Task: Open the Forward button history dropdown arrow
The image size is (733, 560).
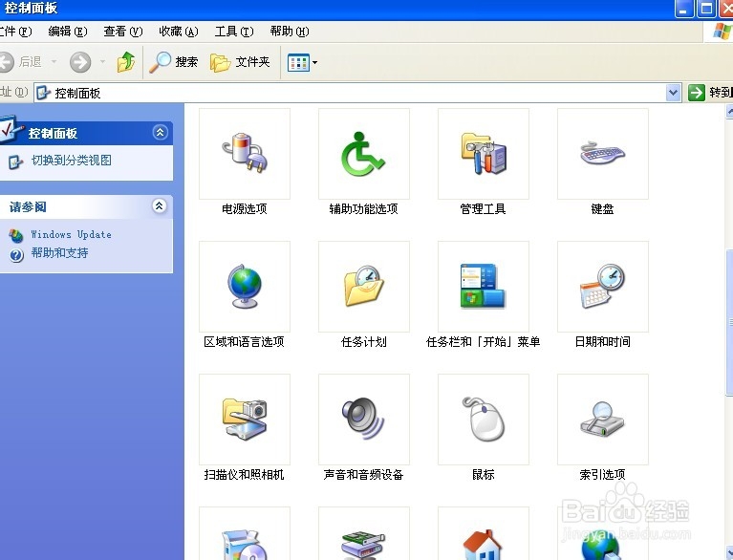Action: 102,61
